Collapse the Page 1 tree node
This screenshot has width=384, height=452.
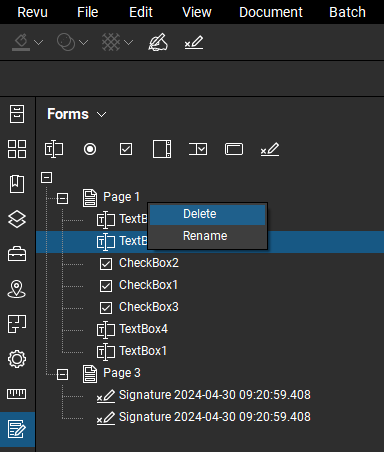point(62,199)
